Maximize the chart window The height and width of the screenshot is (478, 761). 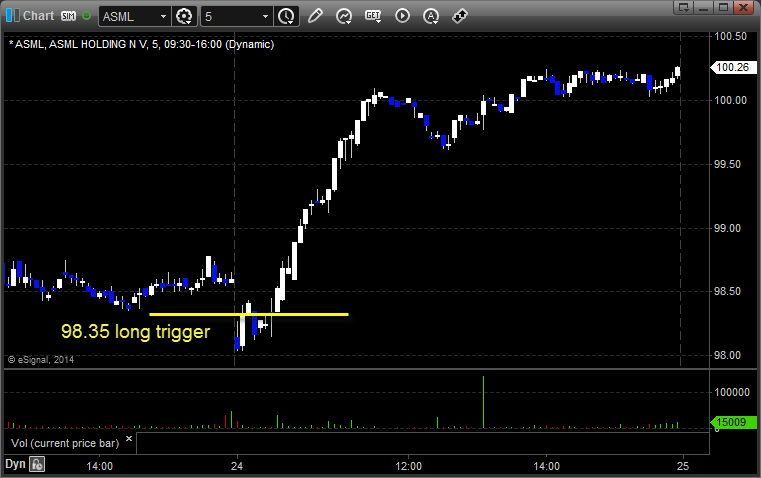point(723,7)
